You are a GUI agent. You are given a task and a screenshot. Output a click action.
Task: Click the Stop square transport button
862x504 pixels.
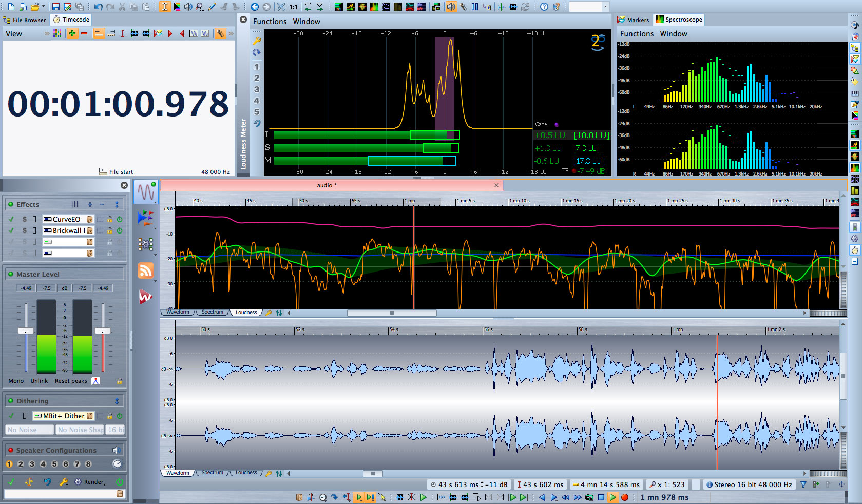click(601, 497)
